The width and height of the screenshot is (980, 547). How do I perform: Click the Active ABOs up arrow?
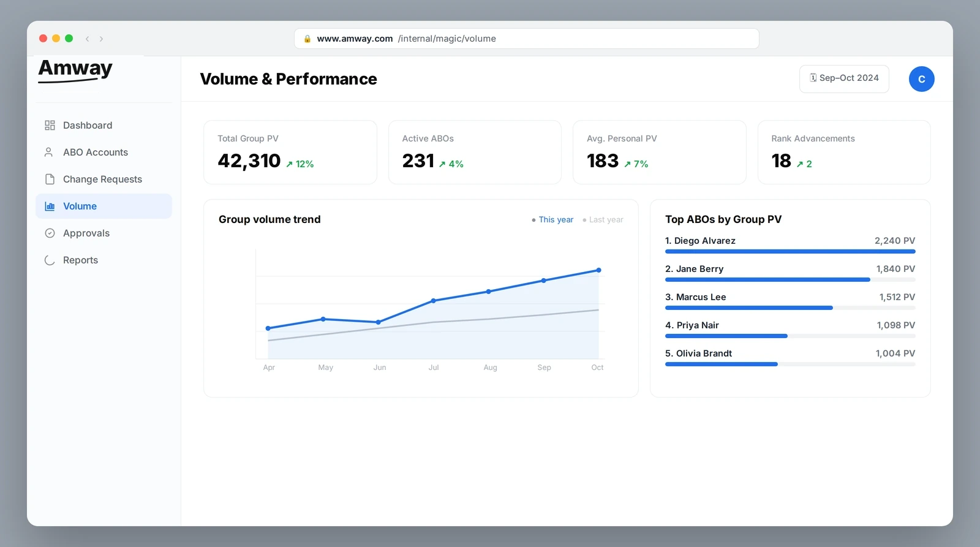click(x=442, y=164)
